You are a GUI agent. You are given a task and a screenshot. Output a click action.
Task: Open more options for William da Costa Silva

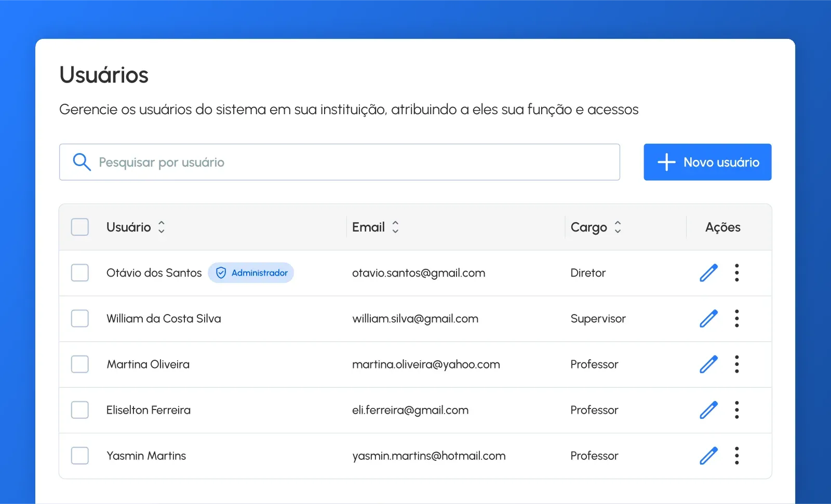736,318
